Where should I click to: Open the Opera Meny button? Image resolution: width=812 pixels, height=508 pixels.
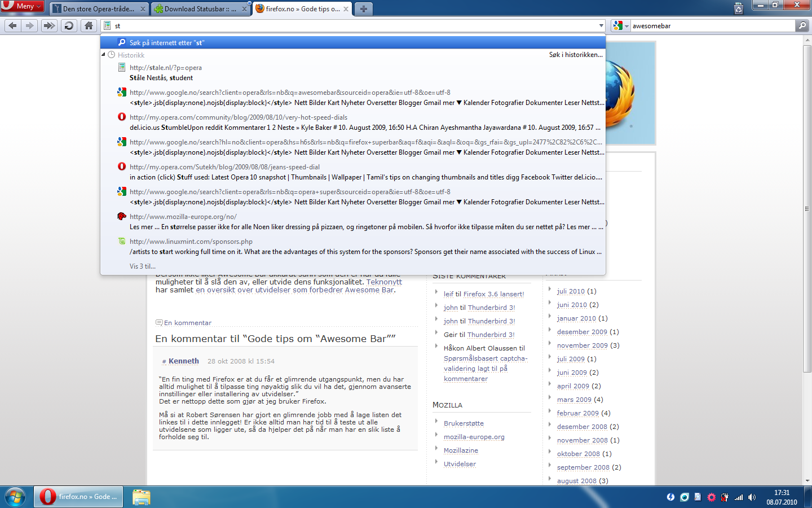[23, 6]
